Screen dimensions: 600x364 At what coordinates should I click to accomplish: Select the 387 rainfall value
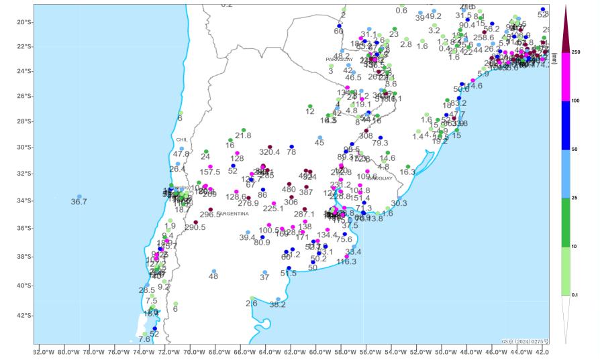click(306, 192)
